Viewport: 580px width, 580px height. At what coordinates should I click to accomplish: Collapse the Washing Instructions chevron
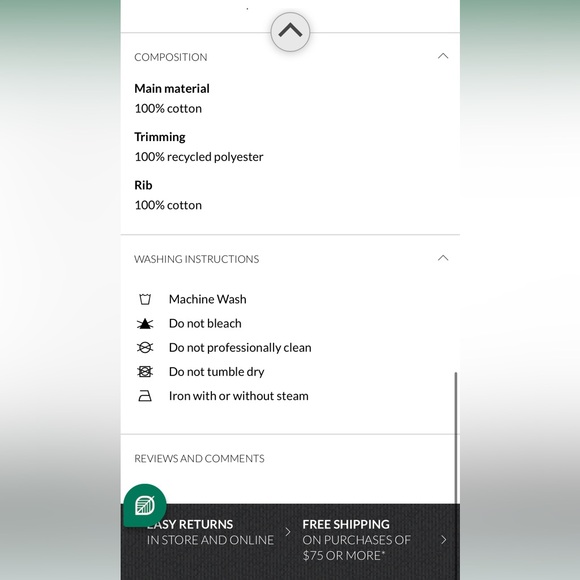coord(443,258)
